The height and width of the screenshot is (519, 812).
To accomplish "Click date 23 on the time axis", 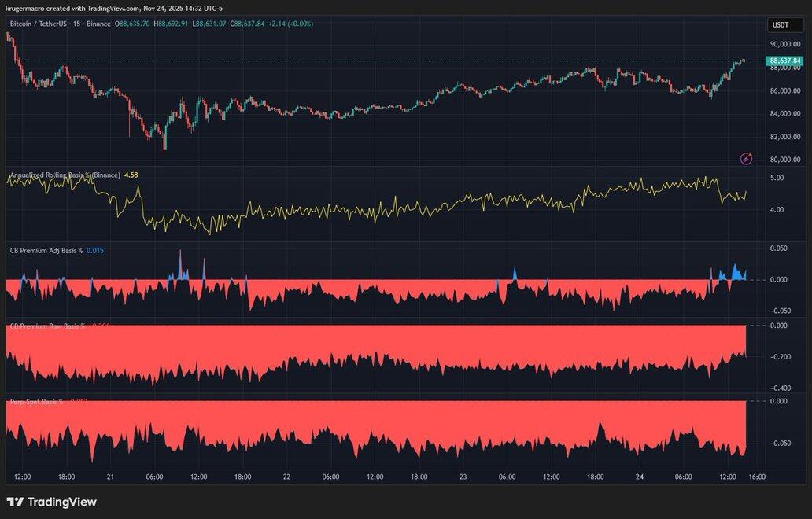I will click(463, 476).
